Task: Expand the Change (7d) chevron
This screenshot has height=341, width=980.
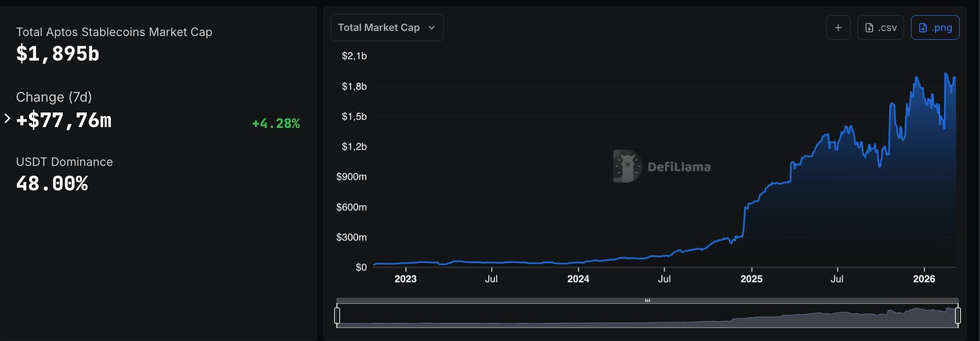Action: 7,119
